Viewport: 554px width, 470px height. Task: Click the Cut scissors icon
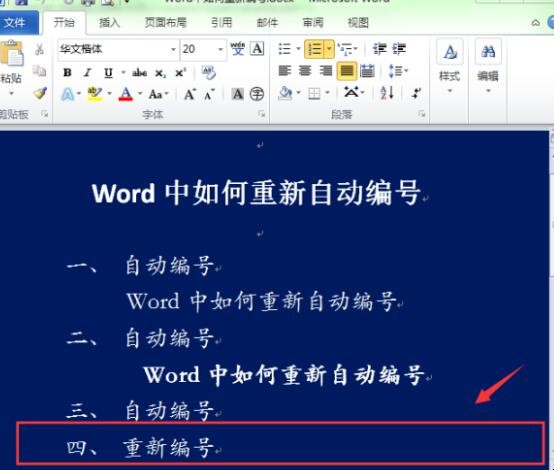click(39, 49)
